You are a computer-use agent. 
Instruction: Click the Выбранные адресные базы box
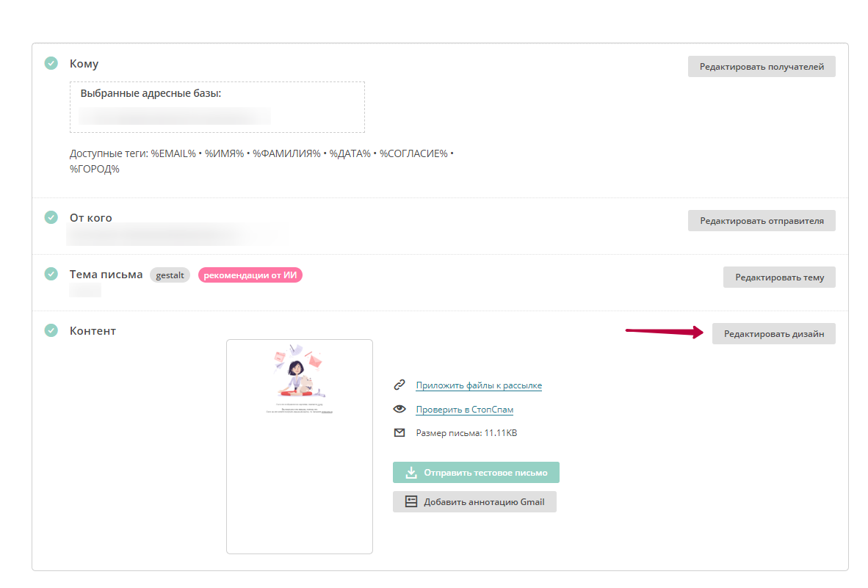217,106
